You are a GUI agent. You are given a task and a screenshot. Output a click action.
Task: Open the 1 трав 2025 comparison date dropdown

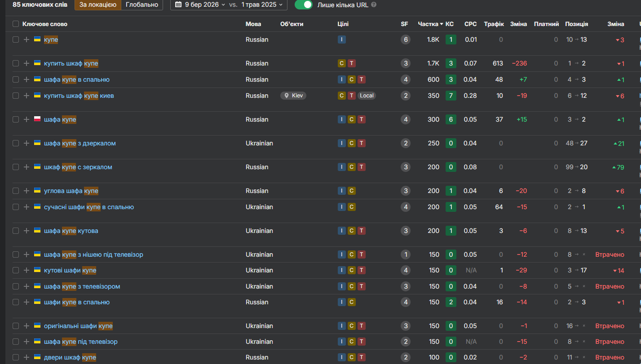pyautogui.click(x=262, y=4)
